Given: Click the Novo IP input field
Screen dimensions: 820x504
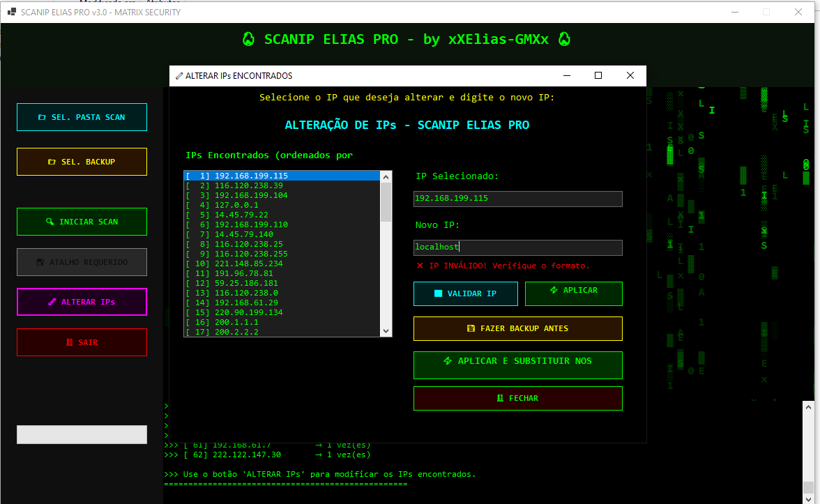Looking at the screenshot, I should click(517, 247).
